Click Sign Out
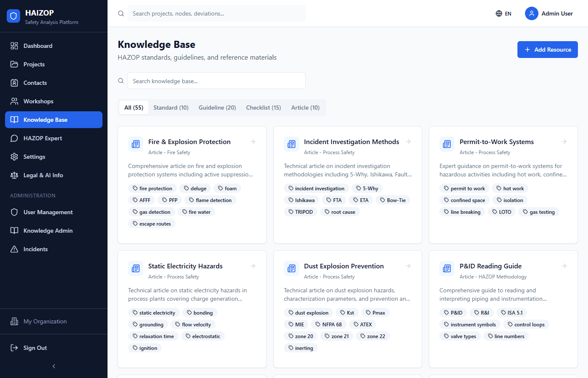 (35, 347)
